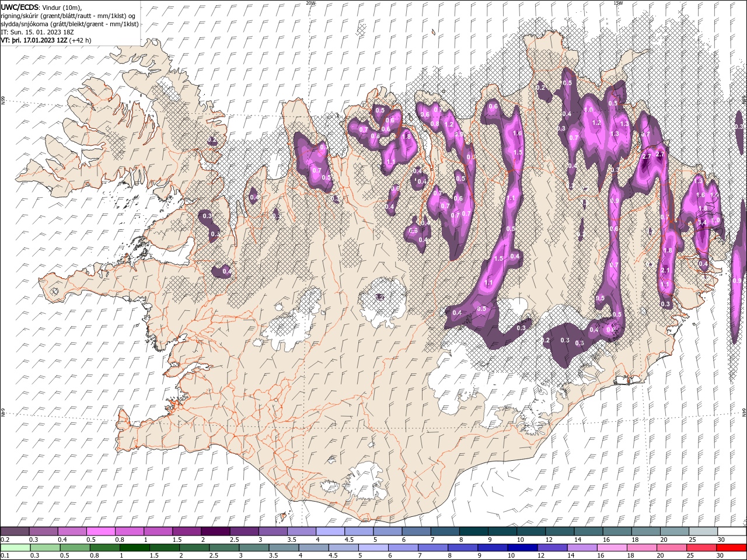
Task: Select the darkest green rain swatch labeled 1
Action: [x=135, y=547]
